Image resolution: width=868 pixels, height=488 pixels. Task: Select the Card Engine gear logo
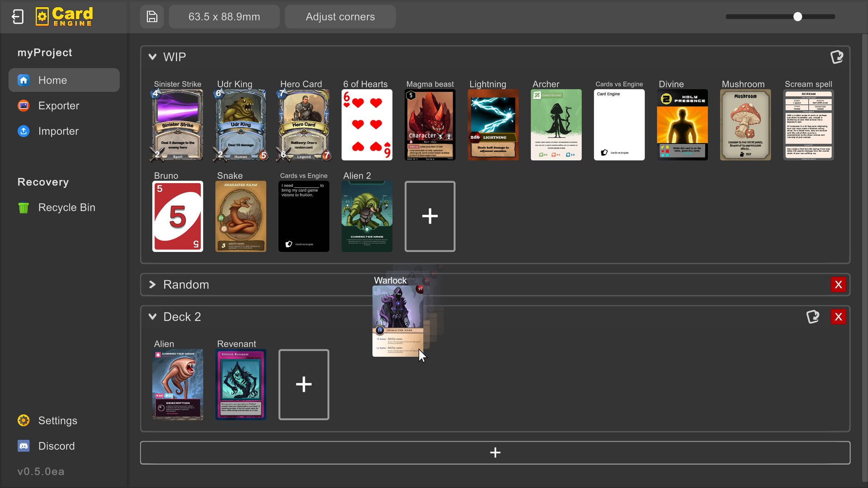coord(42,16)
